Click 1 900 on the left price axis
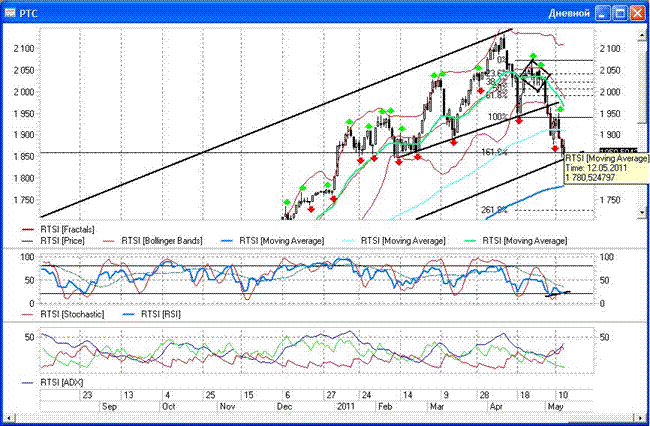The width and height of the screenshot is (650, 426). [24, 135]
